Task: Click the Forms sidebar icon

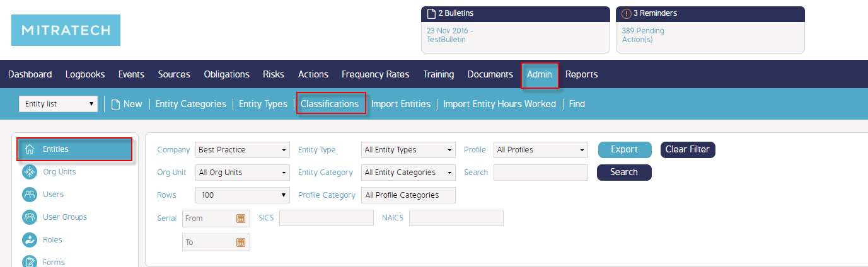Action: (x=30, y=261)
